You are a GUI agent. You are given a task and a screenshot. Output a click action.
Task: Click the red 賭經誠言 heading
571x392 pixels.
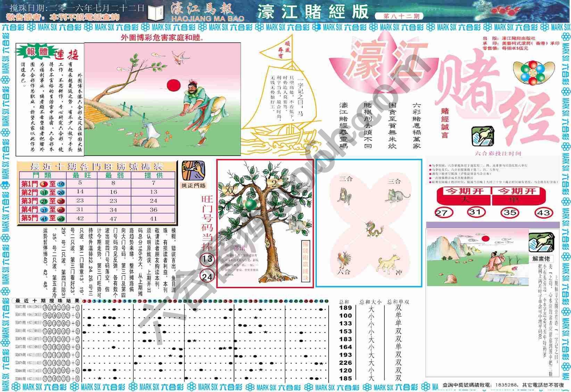[x=445, y=123]
